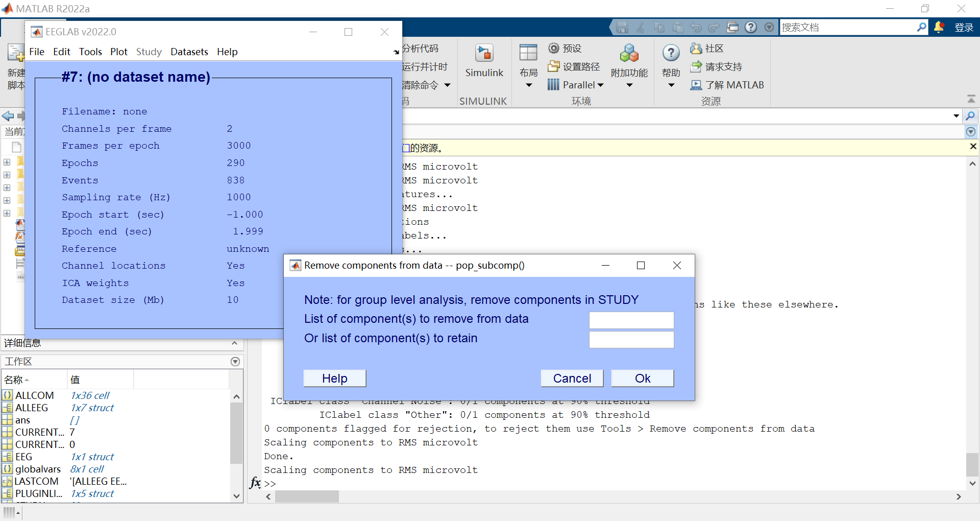Expand the 清除命令 dropdown arrow
The height and width of the screenshot is (521, 980).
[447, 85]
